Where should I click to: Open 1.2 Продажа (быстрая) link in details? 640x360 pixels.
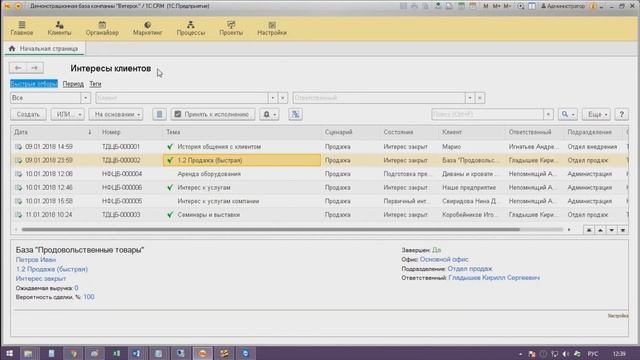52,269
